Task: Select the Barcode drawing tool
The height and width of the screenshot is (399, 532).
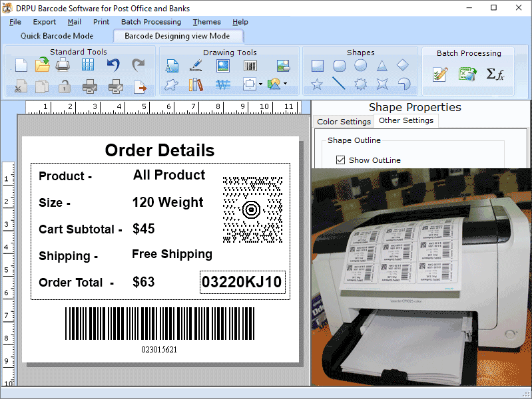Action: 250,65
